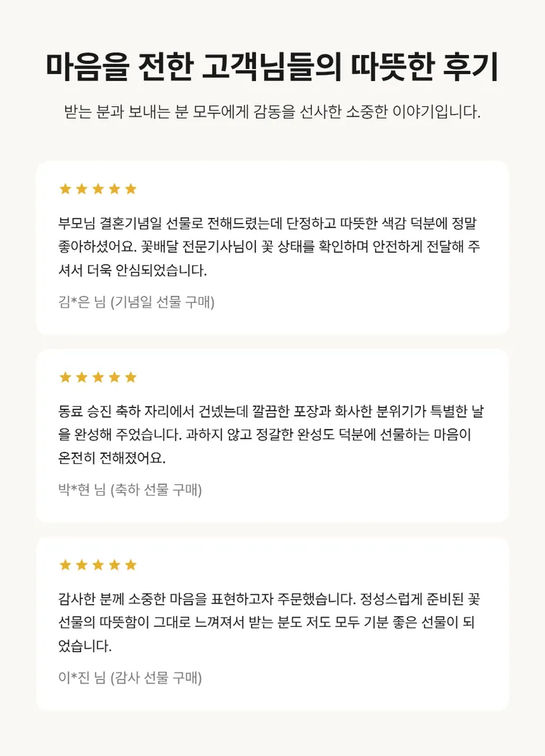Image resolution: width=545 pixels, height=756 pixels.
Task: Select the third review card about thank-you gift
Action: point(272,624)
